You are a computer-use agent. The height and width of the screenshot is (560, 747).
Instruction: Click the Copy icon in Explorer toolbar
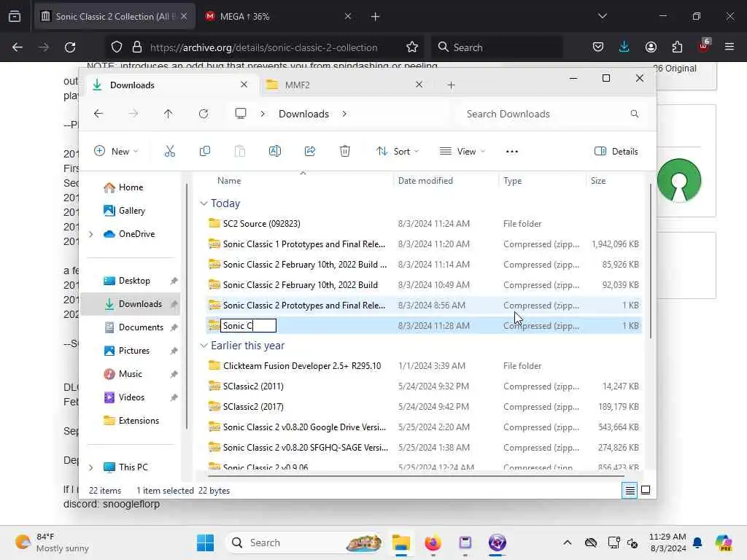(205, 152)
